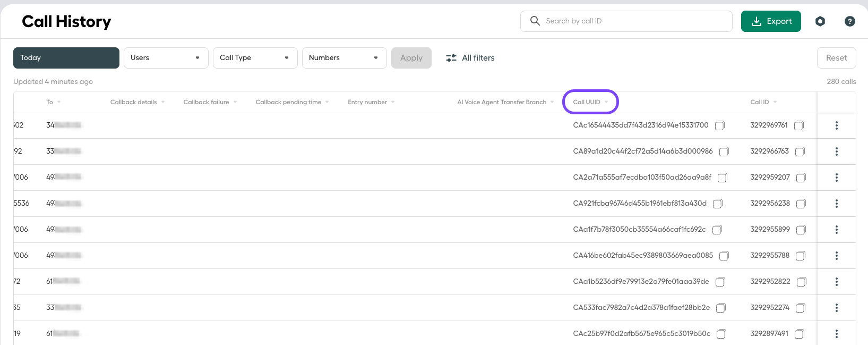The width and height of the screenshot is (868, 345).
Task: Sort by Entry number column header
Action: coord(371,102)
